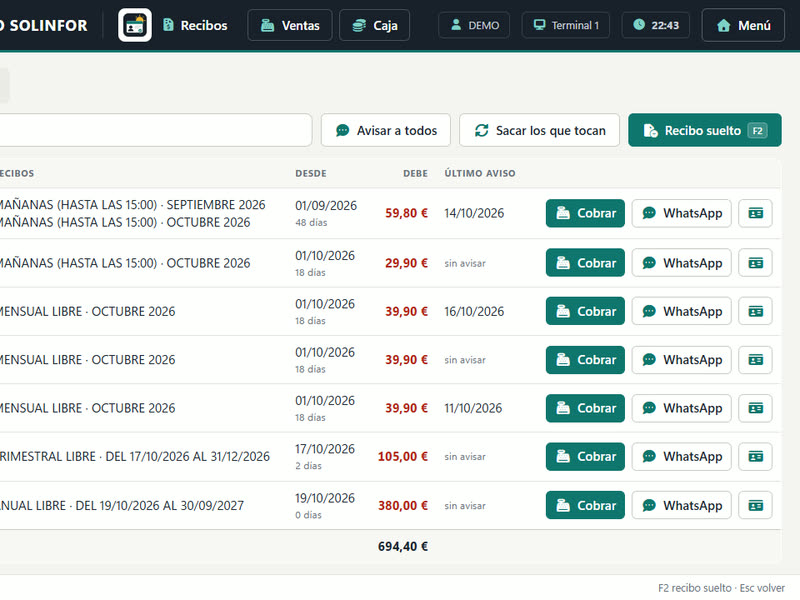Send WhatsApp for the 29,90 € row
The image size is (800, 600).
tap(682, 263)
